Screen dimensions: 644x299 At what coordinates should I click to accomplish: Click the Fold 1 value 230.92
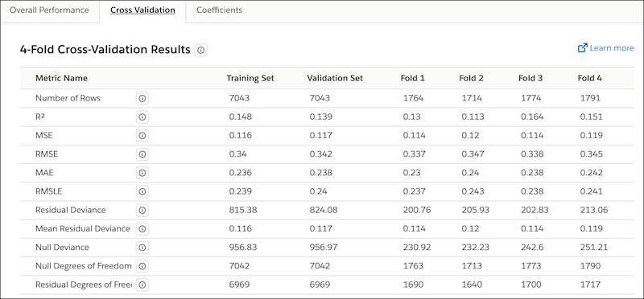tap(417, 248)
